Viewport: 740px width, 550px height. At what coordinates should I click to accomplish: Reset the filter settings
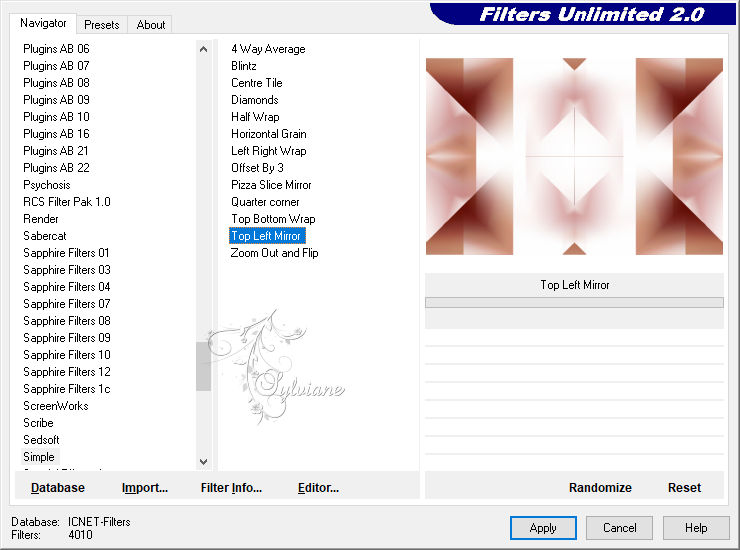point(684,488)
